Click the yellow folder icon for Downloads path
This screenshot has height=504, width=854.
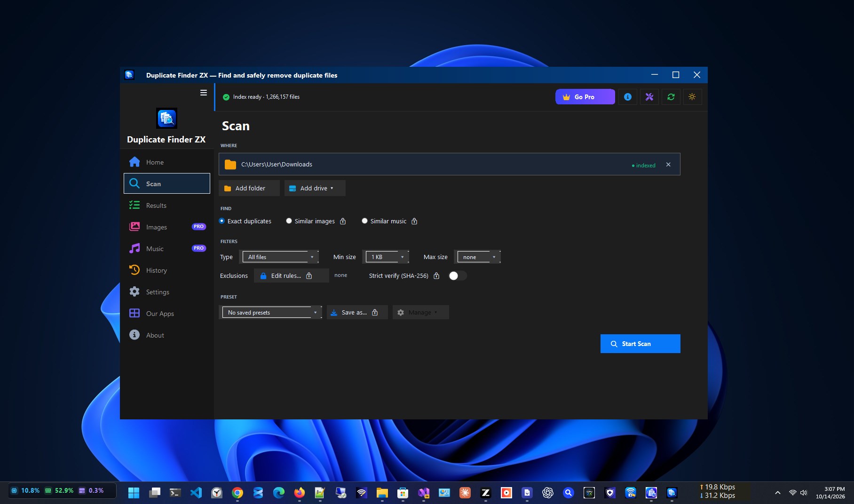pyautogui.click(x=230, y=165)
